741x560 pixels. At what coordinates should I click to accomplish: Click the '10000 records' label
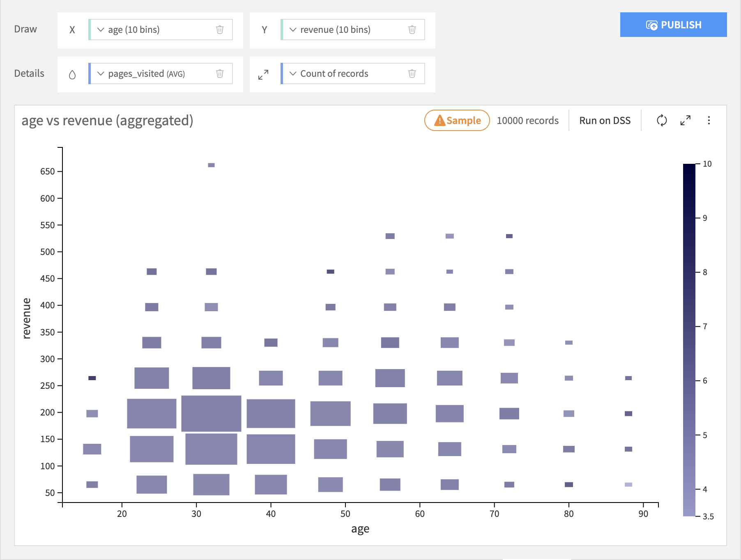528,120
